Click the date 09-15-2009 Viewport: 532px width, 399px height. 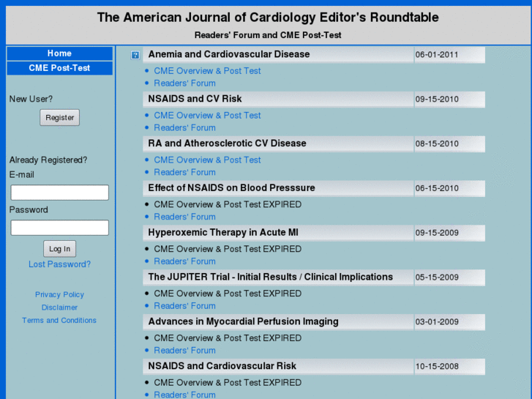[437, 233]
